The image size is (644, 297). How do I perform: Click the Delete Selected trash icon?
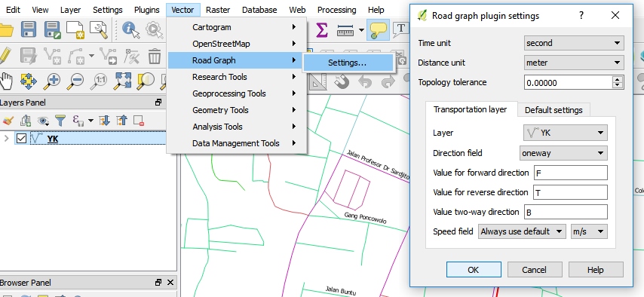point(155,56)
